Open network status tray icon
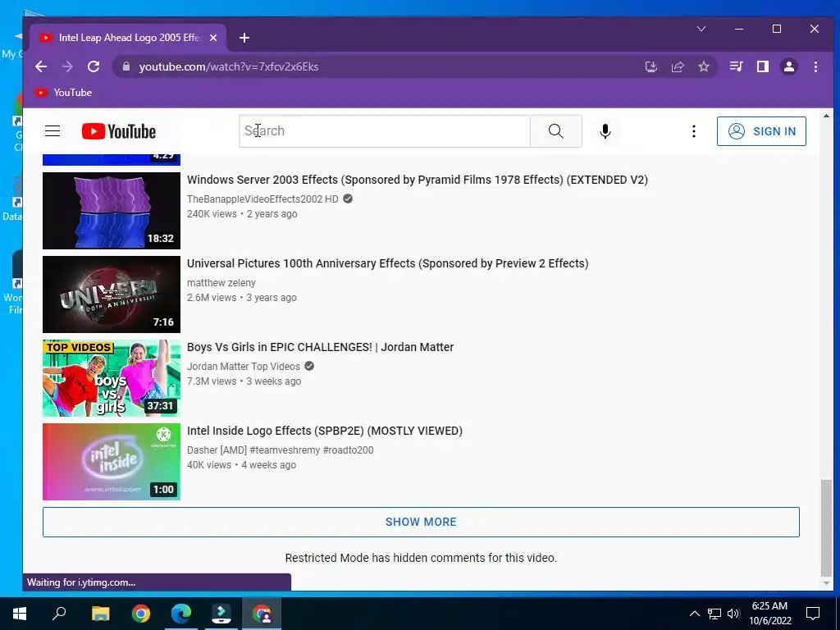This screenshot has width=840, height=630. click(x=714, y=614)
